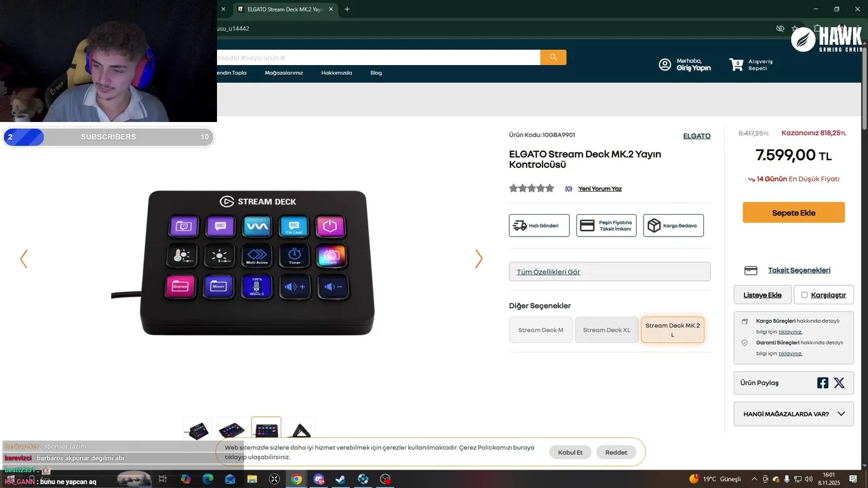The image size is (868, 488).
Task: Switch to the ELGATO Stream Deck tab
Action: point(285,9)
